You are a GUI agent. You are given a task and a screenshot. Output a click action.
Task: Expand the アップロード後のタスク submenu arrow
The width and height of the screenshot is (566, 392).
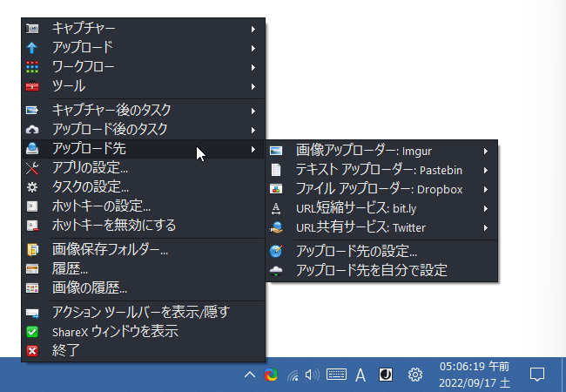[x=253, y=130]
